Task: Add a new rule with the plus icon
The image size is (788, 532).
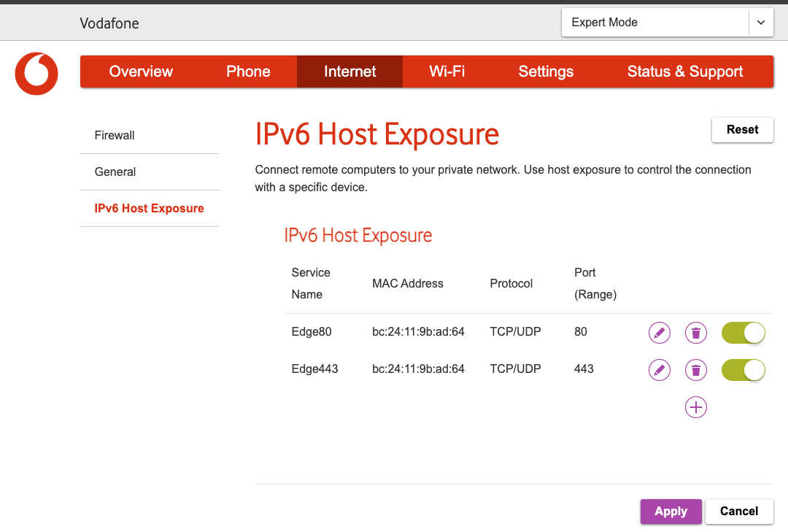Action: [x=695, y=407]
